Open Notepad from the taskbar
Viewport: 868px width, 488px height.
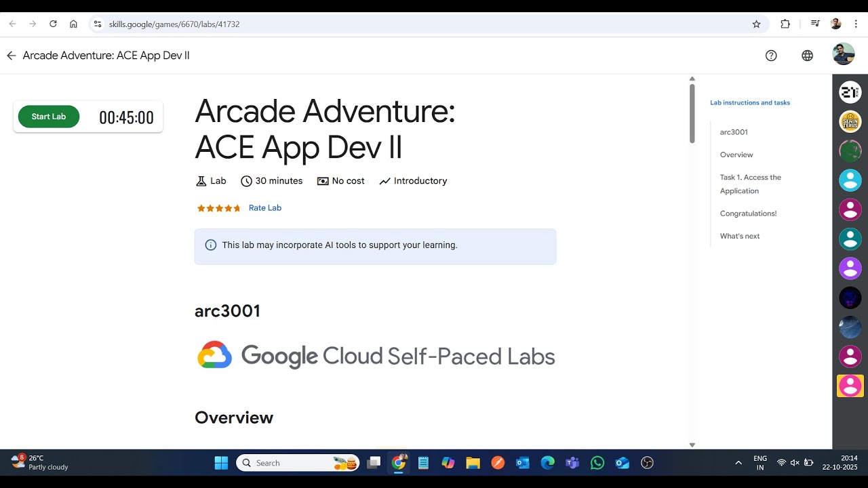click(x=423, y=463)
